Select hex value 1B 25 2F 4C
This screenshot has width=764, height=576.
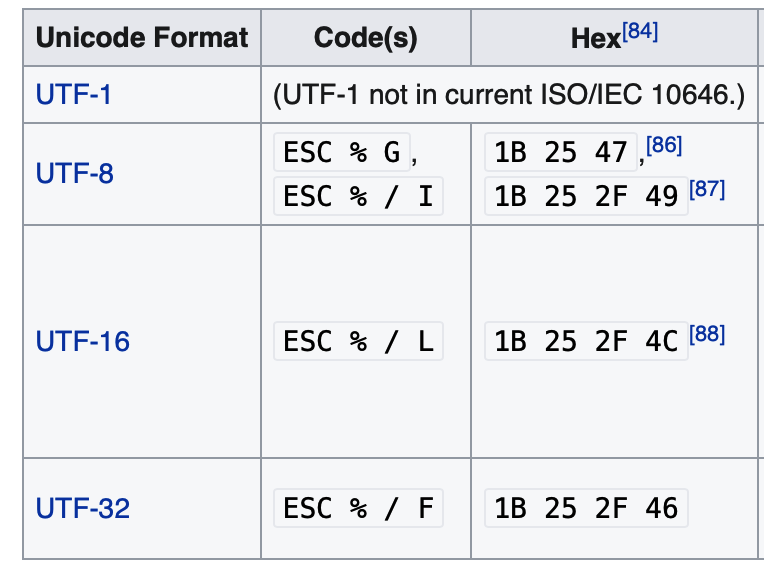(586, 342)
